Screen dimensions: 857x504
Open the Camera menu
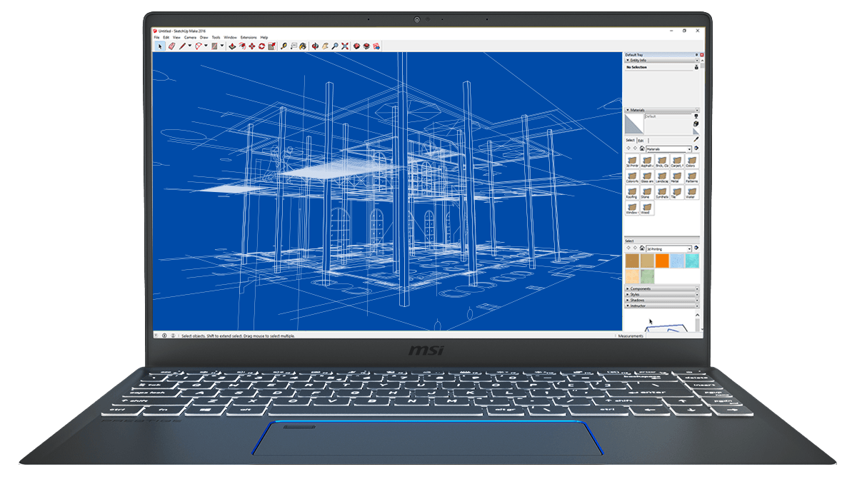pyautogui.click(x=190, y=37)
